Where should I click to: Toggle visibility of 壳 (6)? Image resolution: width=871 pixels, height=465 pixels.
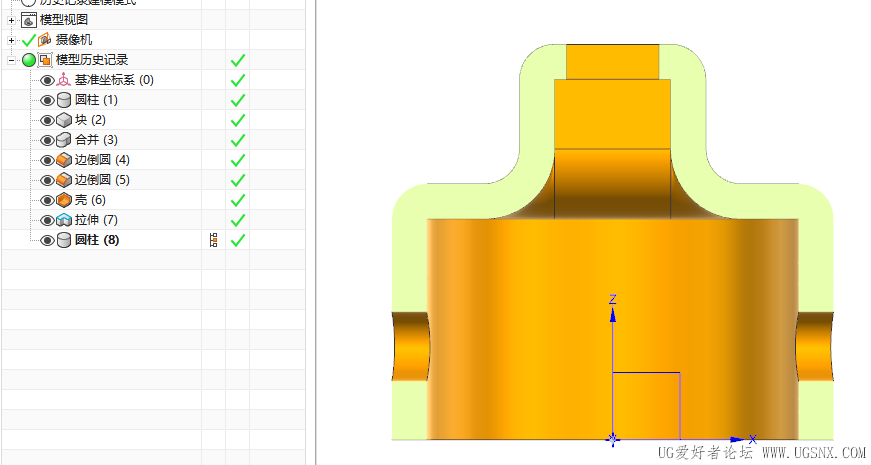[47, 201]
